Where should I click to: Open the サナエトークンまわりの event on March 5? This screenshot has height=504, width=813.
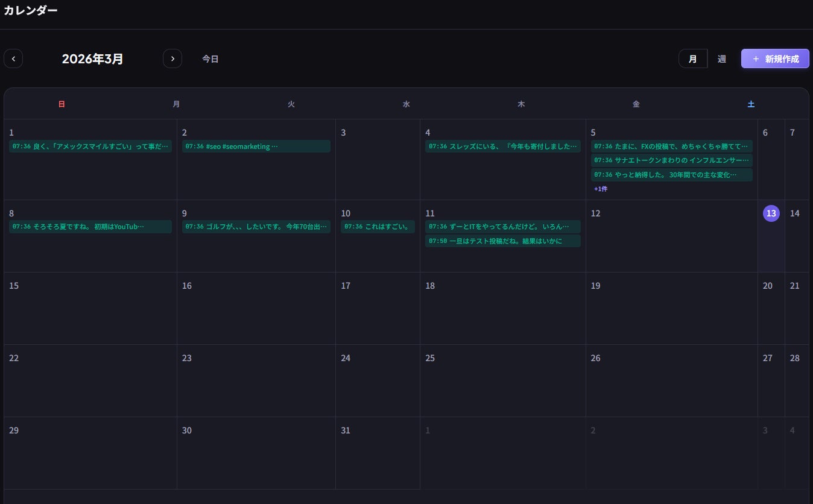(672, 160)
